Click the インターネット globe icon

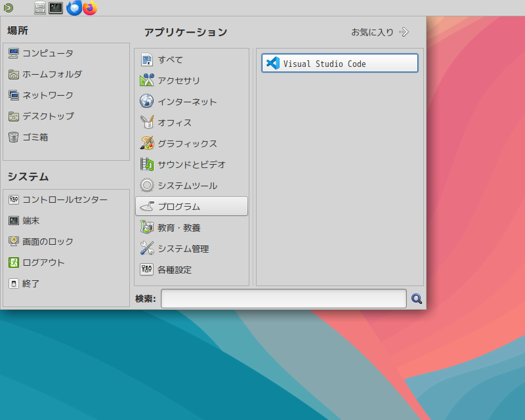[x=146, y=101]
